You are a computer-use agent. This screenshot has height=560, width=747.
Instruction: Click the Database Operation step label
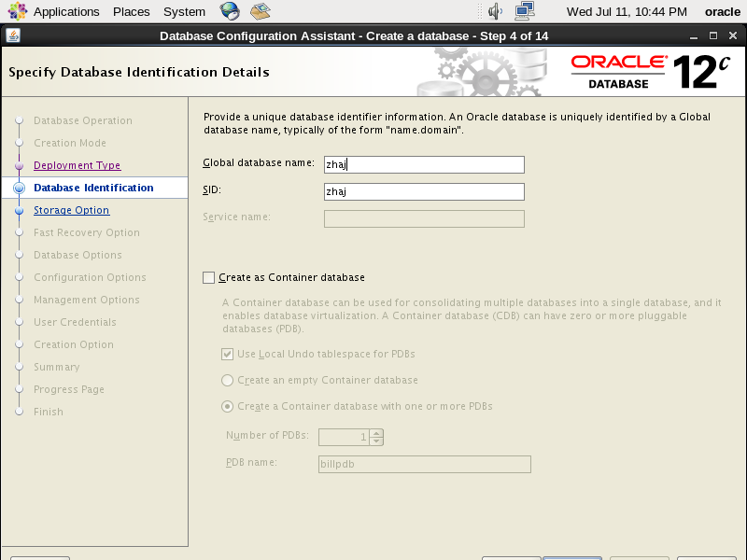83,120
